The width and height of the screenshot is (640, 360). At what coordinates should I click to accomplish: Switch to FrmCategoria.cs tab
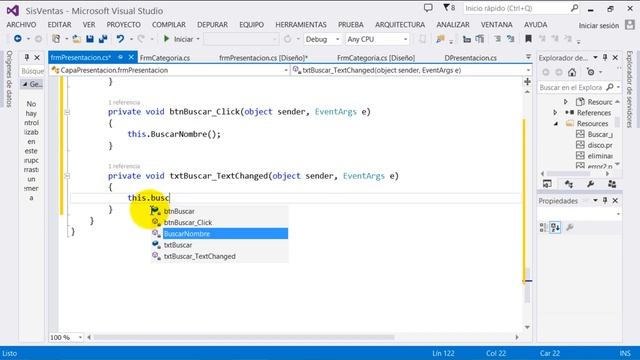165,58
